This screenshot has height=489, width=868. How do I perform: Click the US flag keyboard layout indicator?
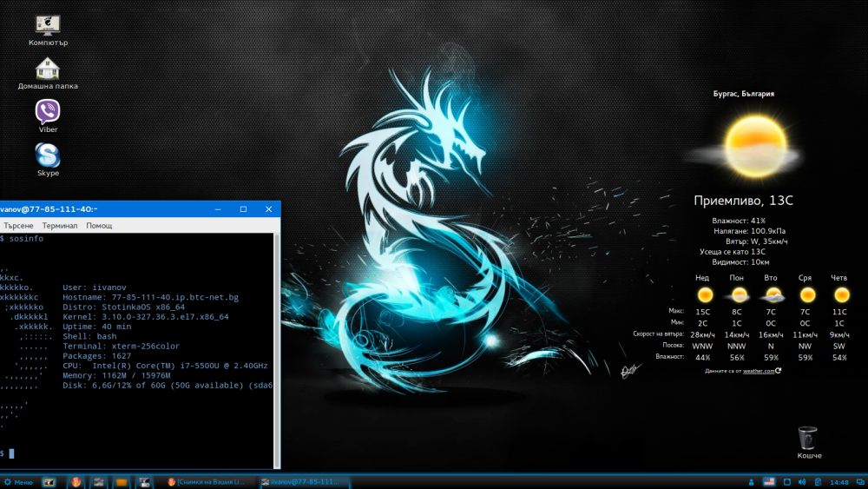pos(769,482)
